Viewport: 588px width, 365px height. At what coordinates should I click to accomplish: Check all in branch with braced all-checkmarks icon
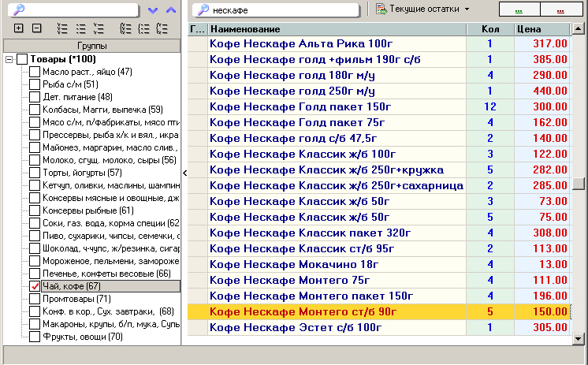pyautogui.click(x=125, y=28)
